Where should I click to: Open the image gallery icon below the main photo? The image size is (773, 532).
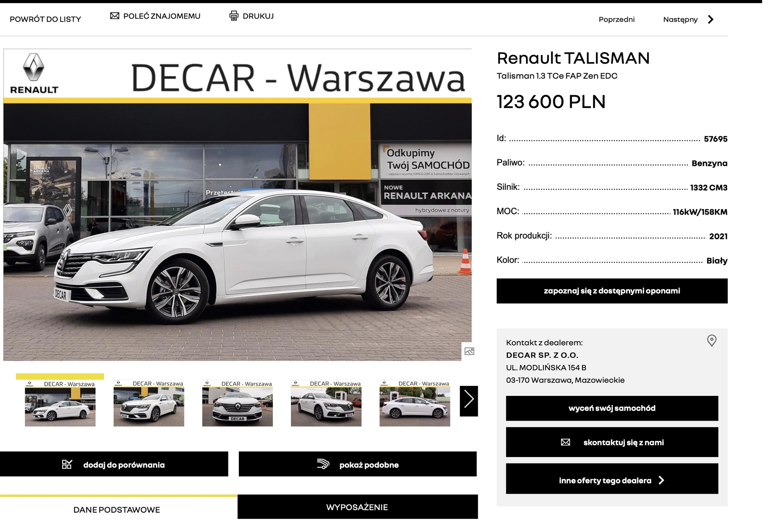469,351
